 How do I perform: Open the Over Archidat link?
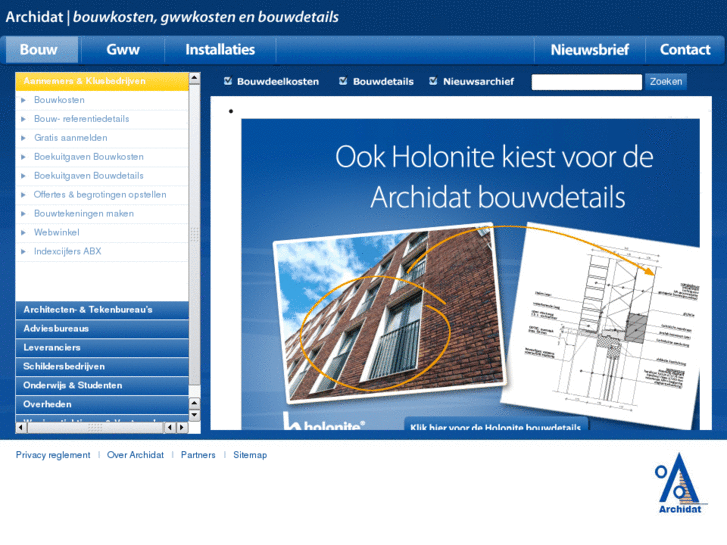(x=135, y=455)
